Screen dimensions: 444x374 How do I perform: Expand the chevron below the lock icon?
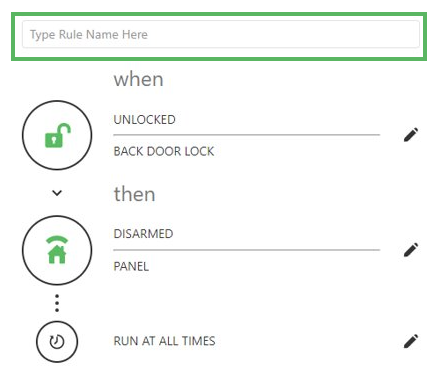pyautogui.click(x=57, y=193)
